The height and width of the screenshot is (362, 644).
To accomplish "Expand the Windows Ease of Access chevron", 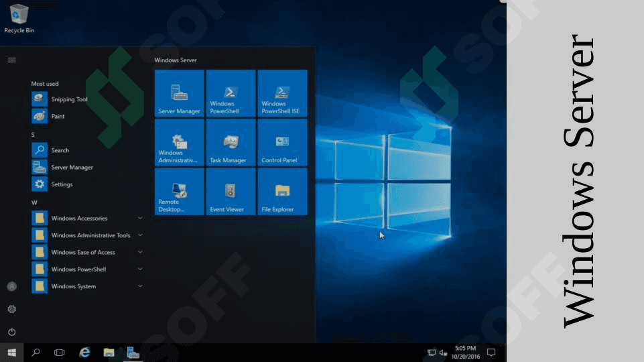I will [x=140, y=252].
